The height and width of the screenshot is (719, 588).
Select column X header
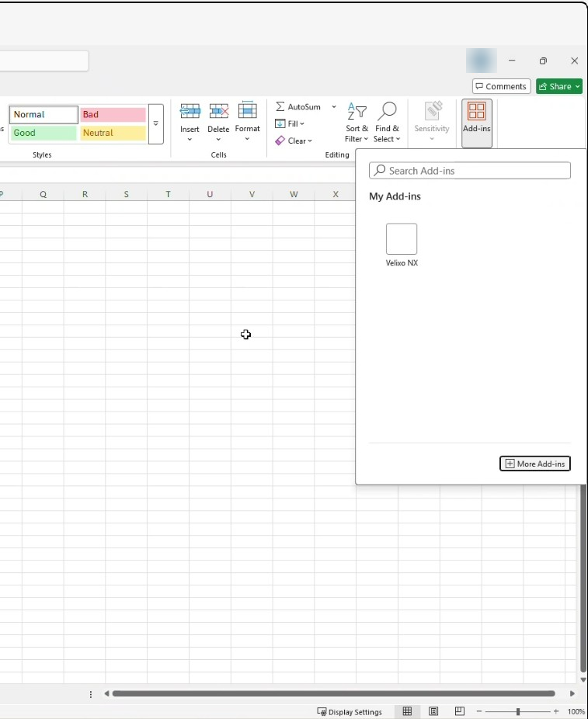[x=336, y=194]
